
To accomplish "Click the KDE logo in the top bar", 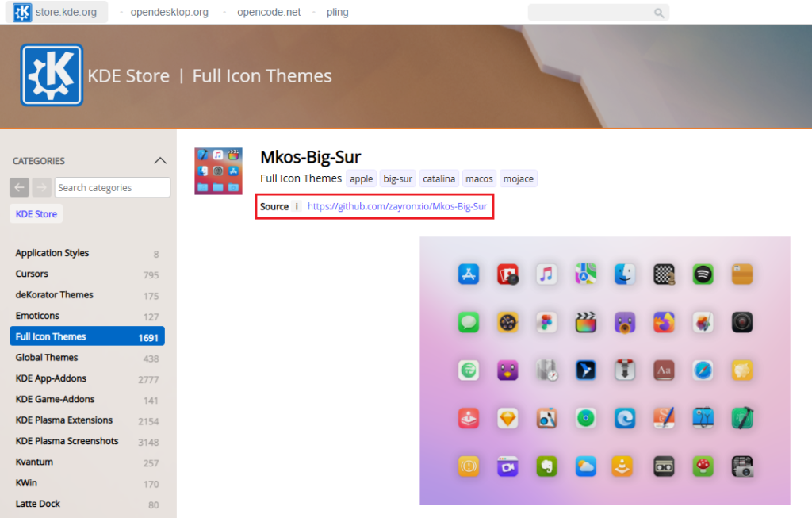I will tap(22, 12).
